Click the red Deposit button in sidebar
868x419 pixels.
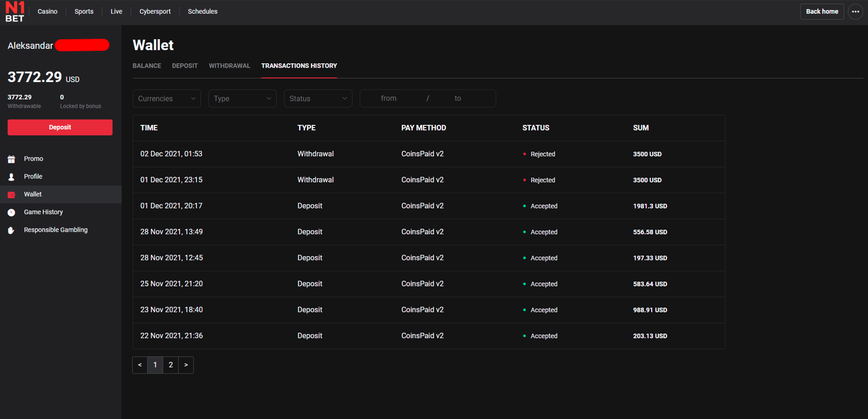coord(60,128)
